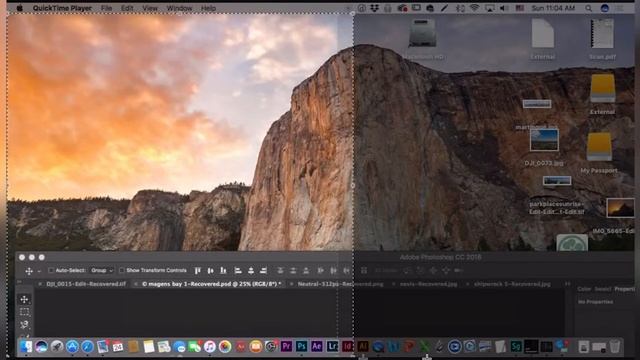Enable Show Transform Controls checkbox
Screen dimensions: 640x360
[122, 271]
